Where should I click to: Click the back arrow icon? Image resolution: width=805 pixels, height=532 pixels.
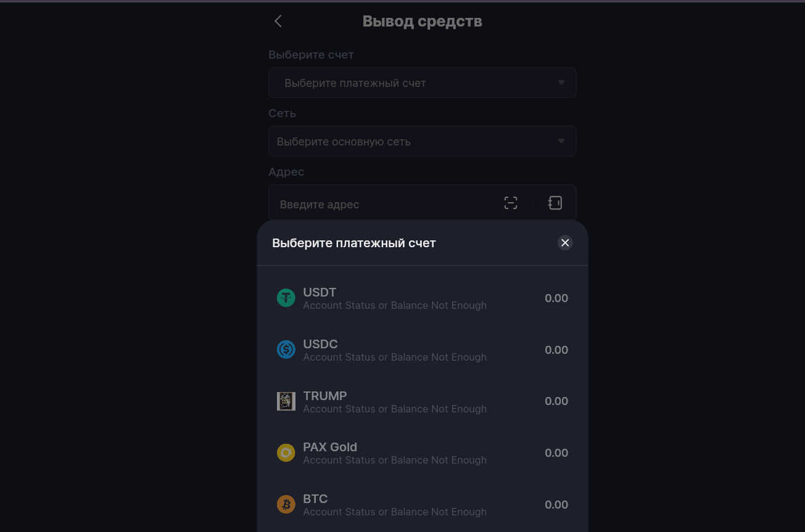tap(278, 22)
